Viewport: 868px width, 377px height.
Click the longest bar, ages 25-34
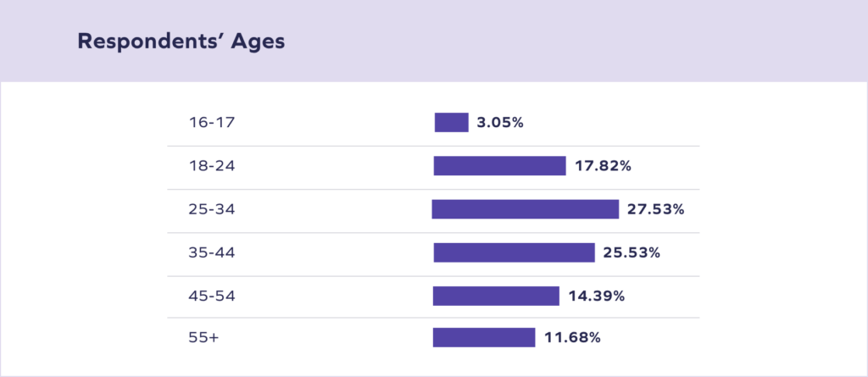click(x=526, y=209)
